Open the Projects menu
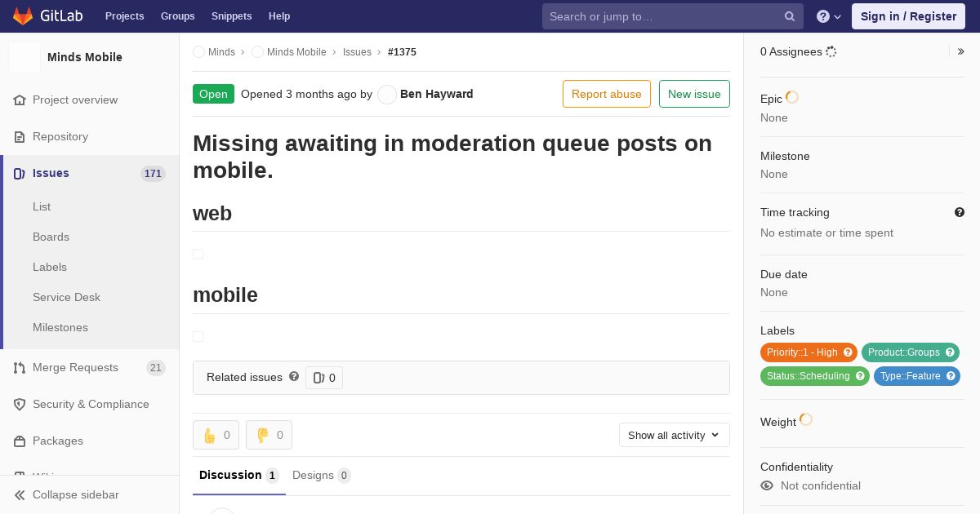This screenshot has width=980, height=514. coord(125,16)
